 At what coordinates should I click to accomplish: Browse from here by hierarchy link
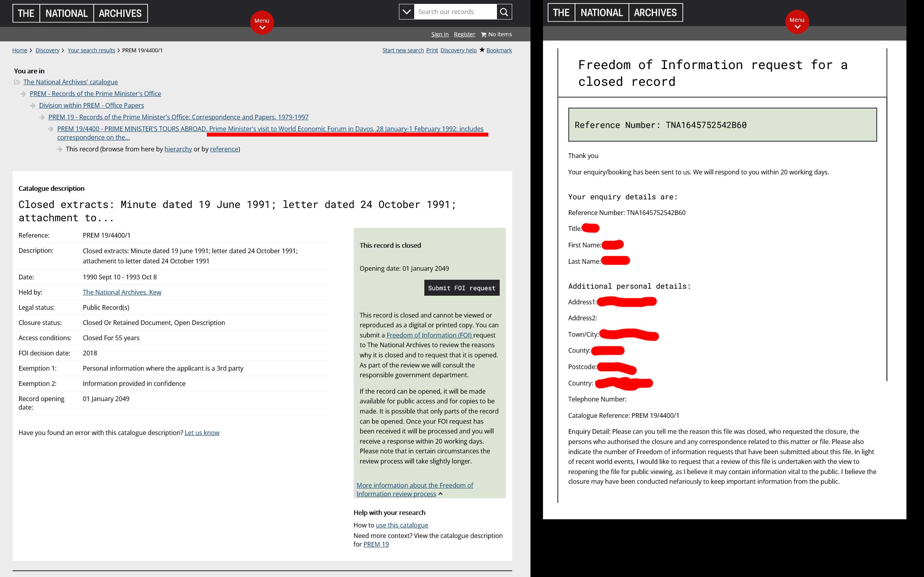[178, 149]
